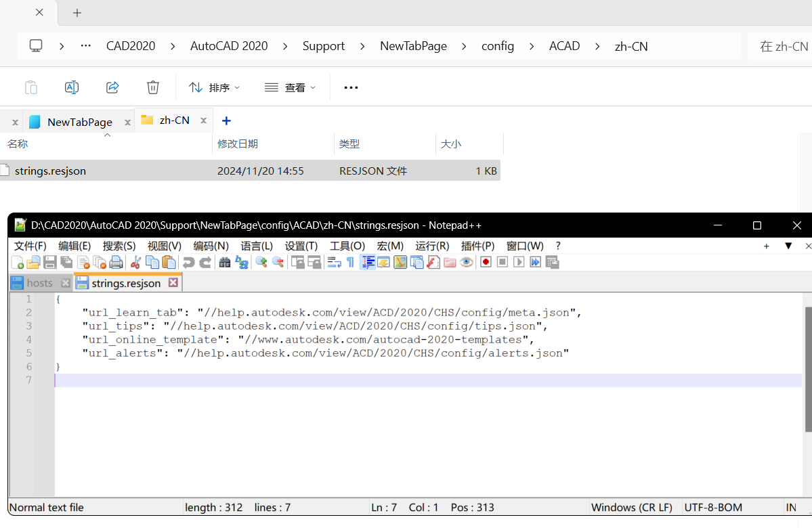
Task: Start macro recording with the record icon
Action: pos(486,262)
